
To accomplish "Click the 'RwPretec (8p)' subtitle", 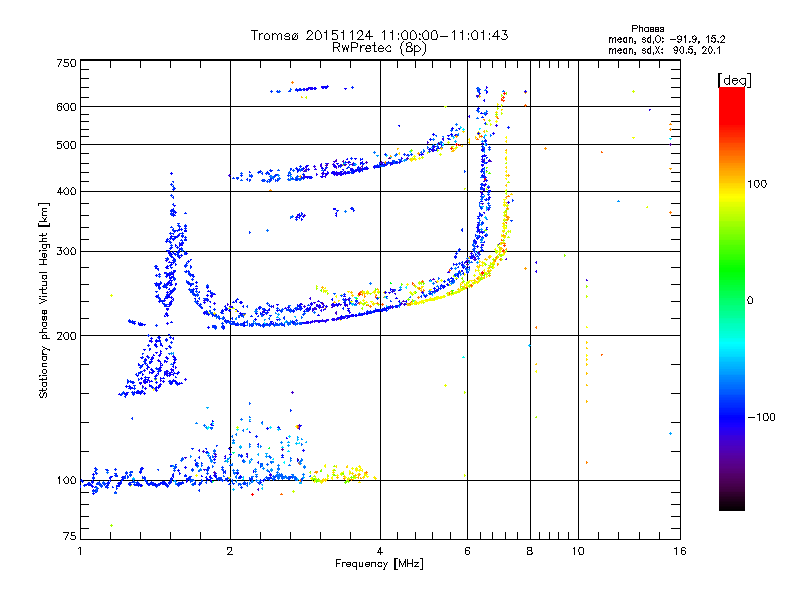I will click(379, 48).
